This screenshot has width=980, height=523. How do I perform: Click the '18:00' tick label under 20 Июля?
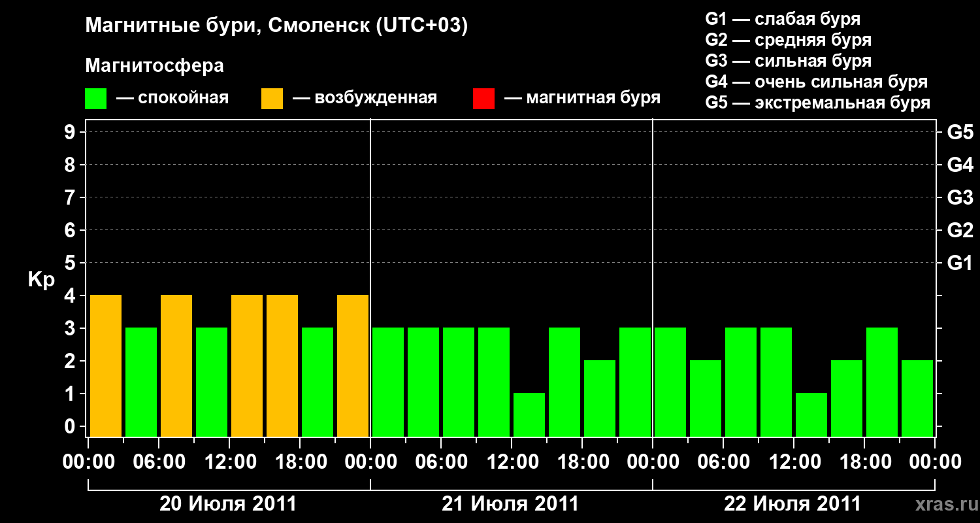(300, 462)
